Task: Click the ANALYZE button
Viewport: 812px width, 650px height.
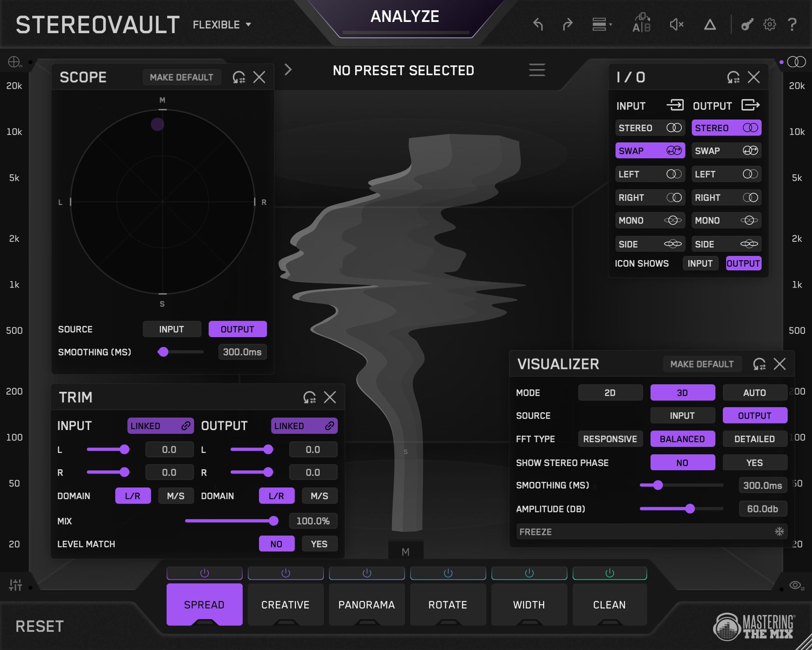Action: (x=405, y=17)
